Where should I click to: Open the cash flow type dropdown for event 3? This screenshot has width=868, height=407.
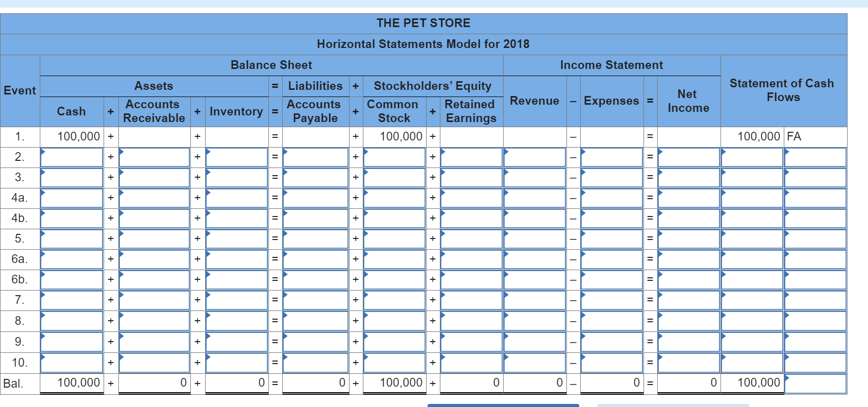(x=815, y=178)
